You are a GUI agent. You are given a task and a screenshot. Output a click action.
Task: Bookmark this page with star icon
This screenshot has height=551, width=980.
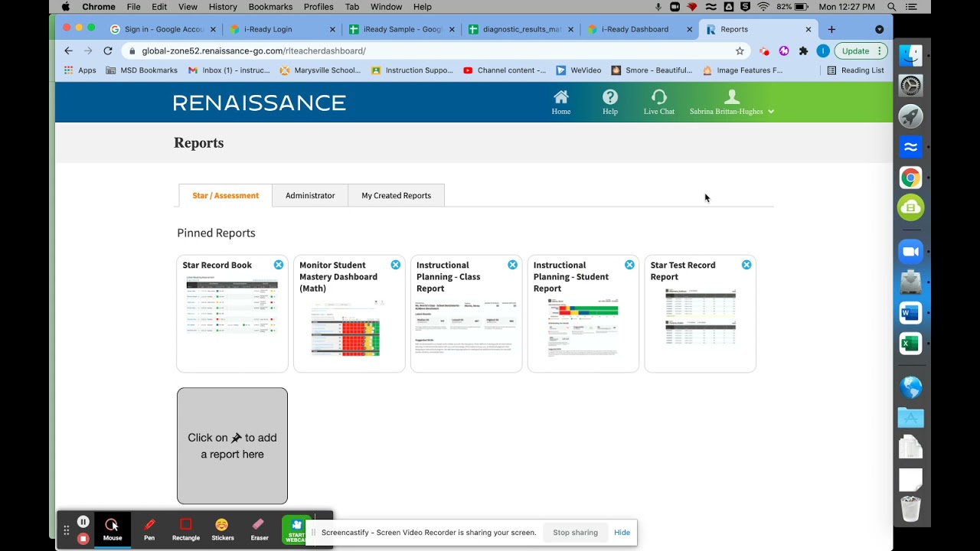coord(740,51)
